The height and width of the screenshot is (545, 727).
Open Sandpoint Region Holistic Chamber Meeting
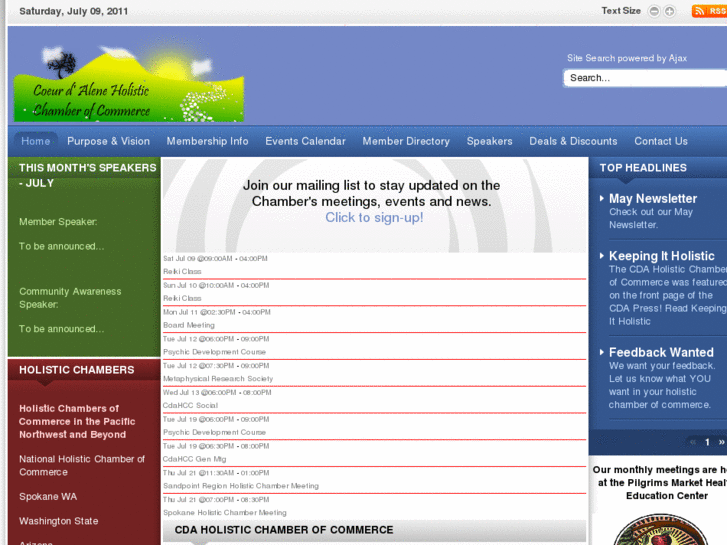(241, 486)
